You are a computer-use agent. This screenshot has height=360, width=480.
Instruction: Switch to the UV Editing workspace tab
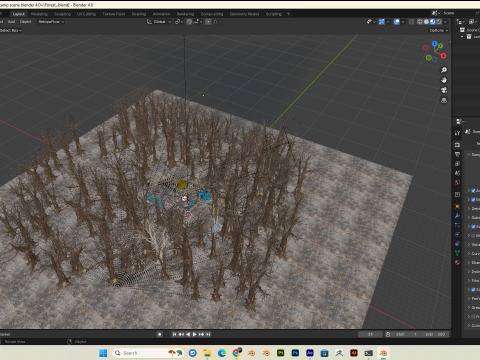coord(86,14)
